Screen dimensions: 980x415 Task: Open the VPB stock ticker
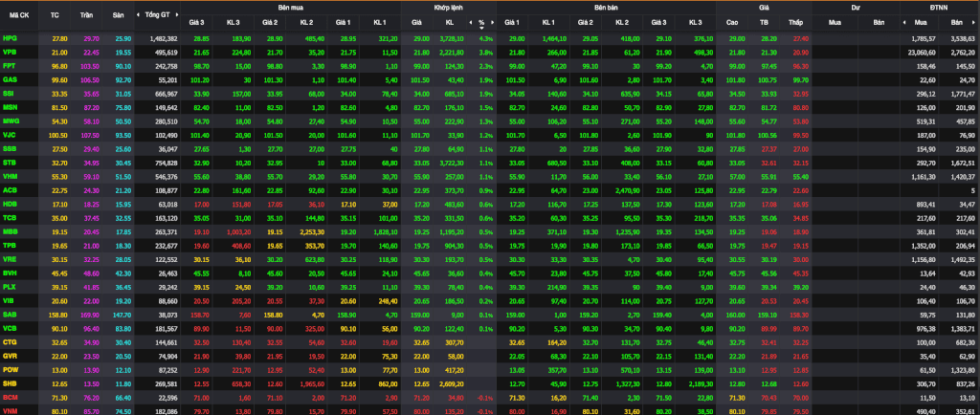10,52
